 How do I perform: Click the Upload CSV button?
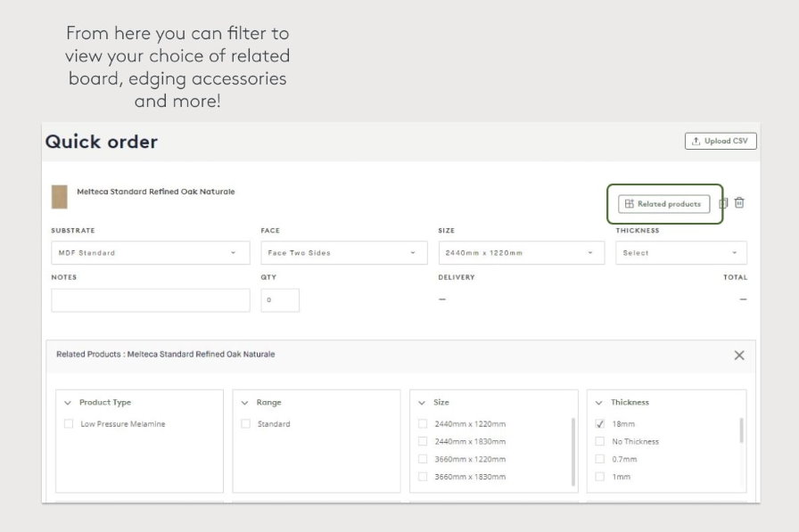(x=721, y=141)
